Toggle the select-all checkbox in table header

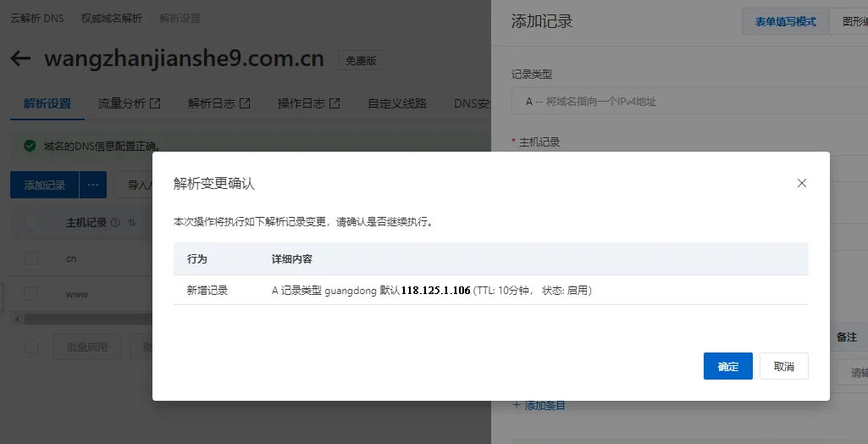(31, 223)
